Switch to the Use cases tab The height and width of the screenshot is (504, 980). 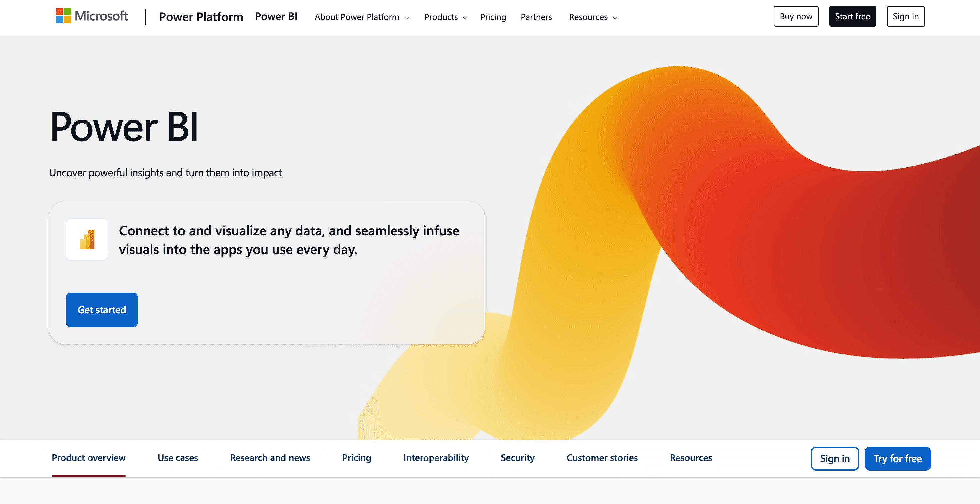tap(178, 458)
